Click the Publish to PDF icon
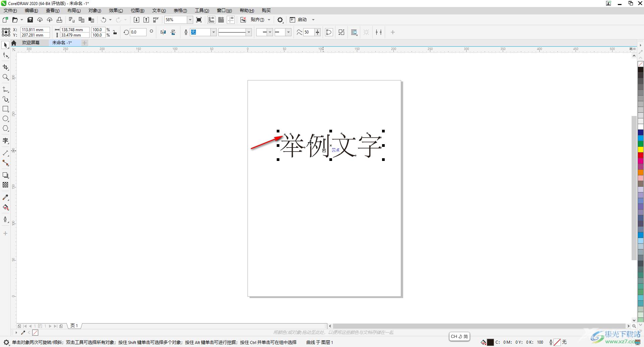644x347 pixels. pos(156,20)
